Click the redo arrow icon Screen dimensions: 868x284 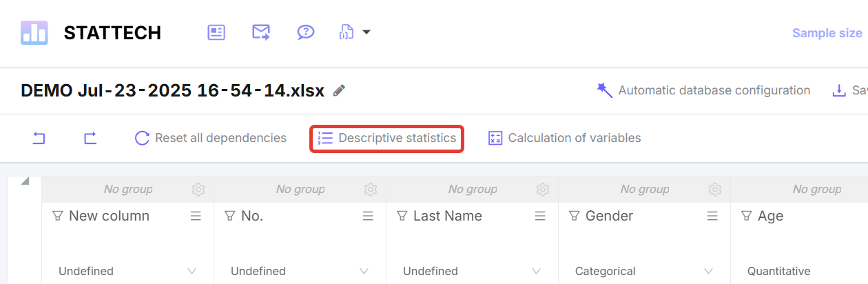(x=90, y=139)
